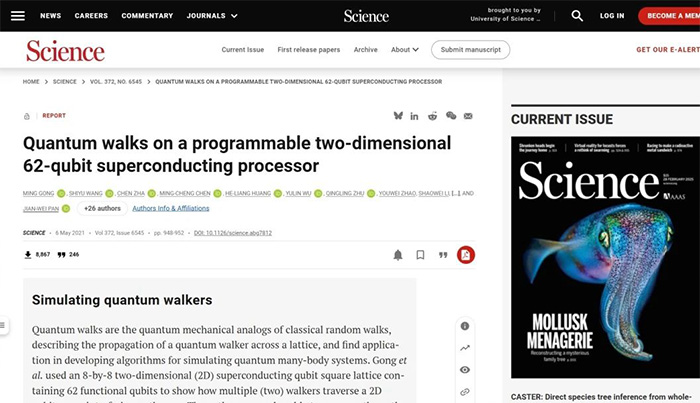This screenshot has height=403, width=700.
Task: Open COMMENTARY in top navigation
Action: (x=147, y=16)
